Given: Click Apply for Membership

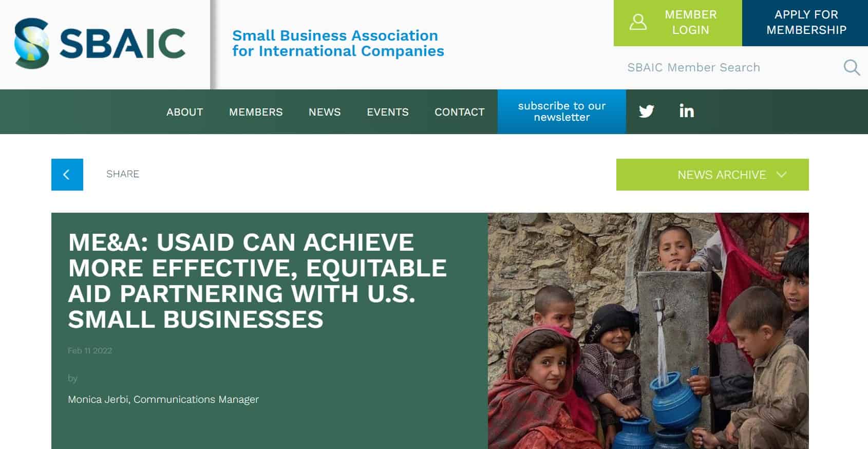Looking at the screenshot, I should point(805,23).
